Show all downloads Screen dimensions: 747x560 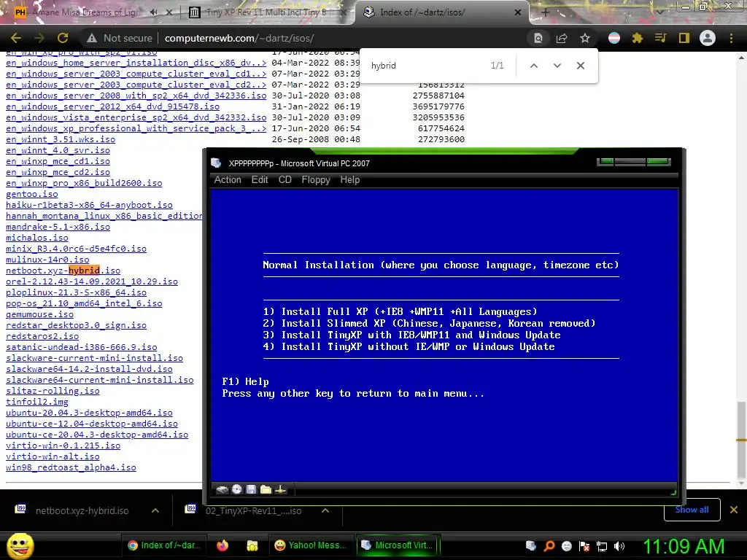pos(692,510)
